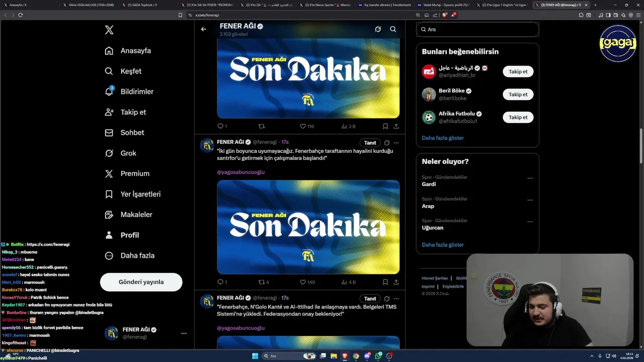644x362 pixels.
Task: Bookmark the tweet with 149 likes
Action: (385, 282)
